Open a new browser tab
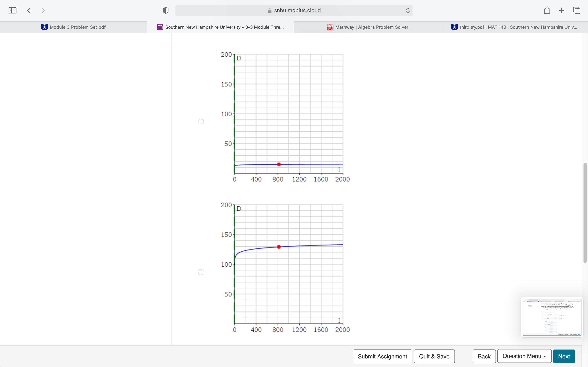The width and height of the screenshot is (588, 367). pos(561,10)
